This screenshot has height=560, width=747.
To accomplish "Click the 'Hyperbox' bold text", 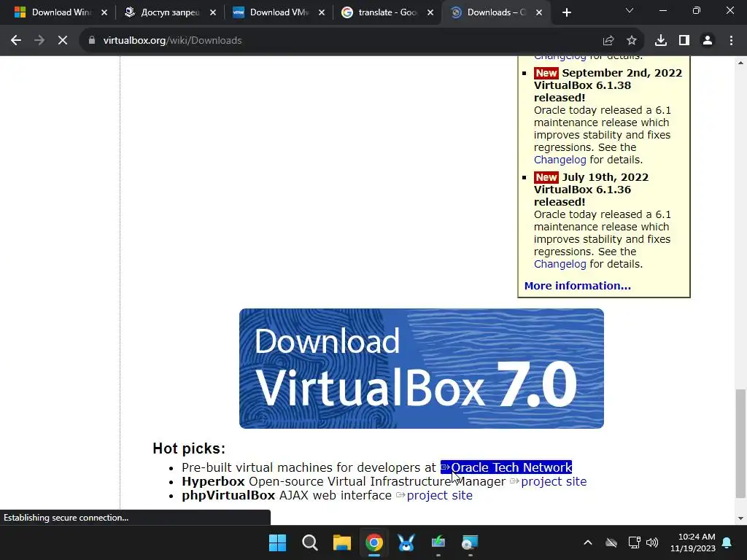I will (213, 481).
